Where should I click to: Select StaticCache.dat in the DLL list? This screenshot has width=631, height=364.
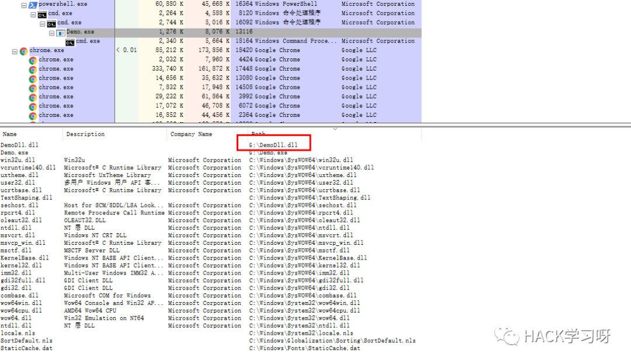click(26, 348)
